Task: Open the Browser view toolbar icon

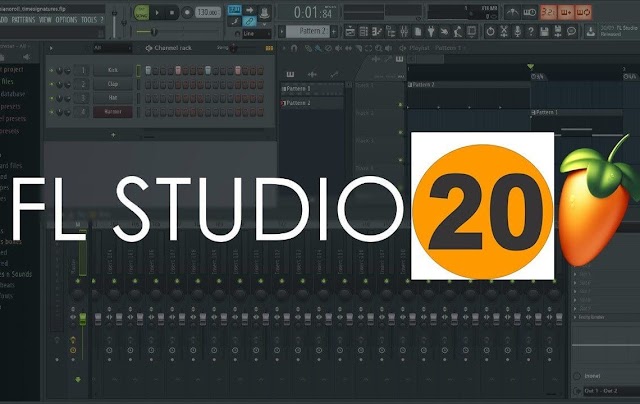Action: 391,31
